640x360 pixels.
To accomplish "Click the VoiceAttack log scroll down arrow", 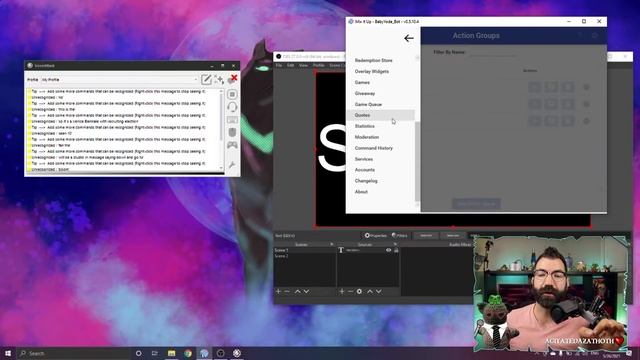I will click(221, 168).
